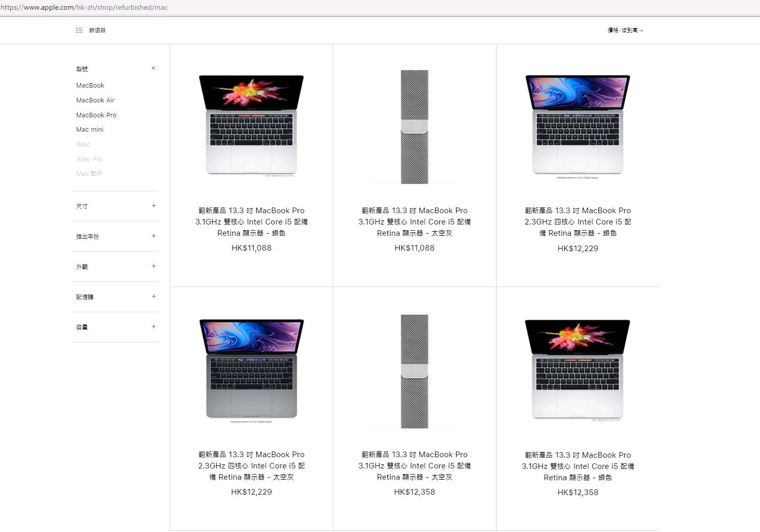The image size is (760, 532).
Task: Click the browser URL address field
Action: [380, 8]
